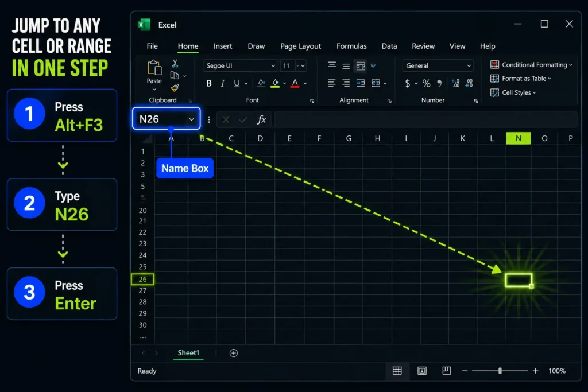Apply comma style format
The height and width of the screenshot is (392, 588).
(439, 83)
